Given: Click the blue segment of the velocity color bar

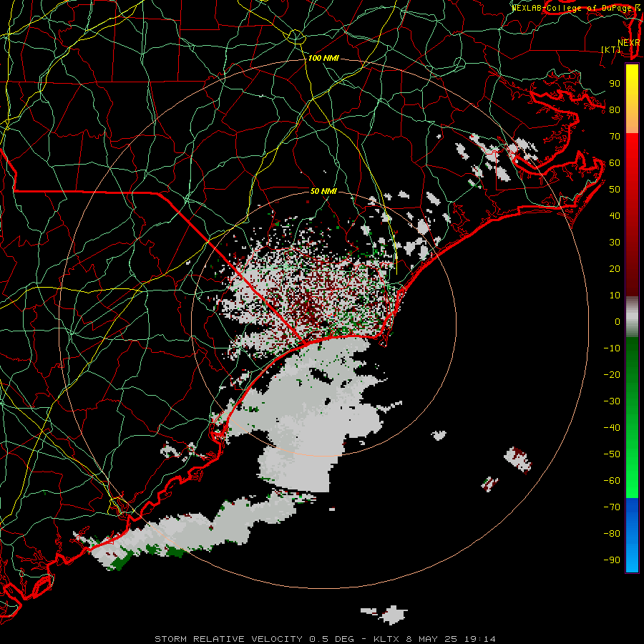Looking at the screenshot, I should point(632,535).
